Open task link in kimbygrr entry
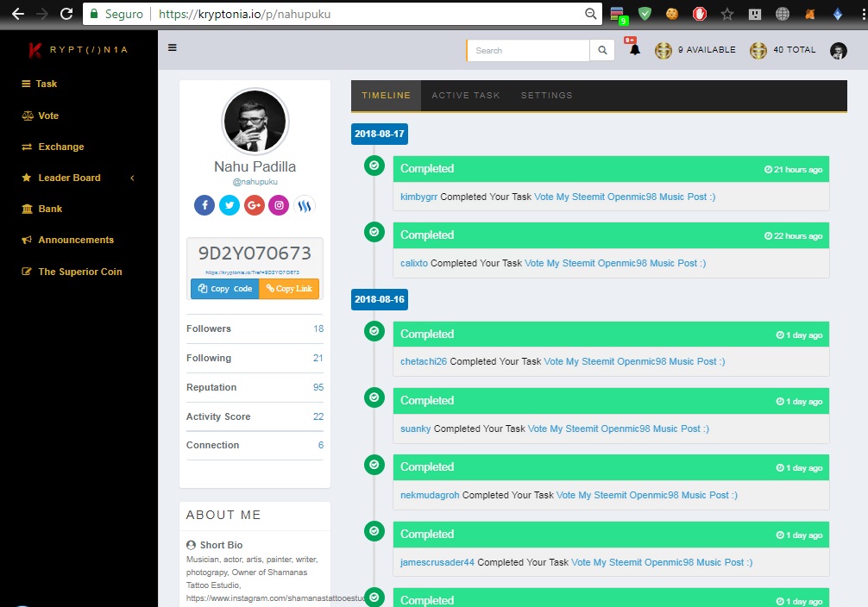Image resolution: width=868 pixels, height=607 pixels. pyautogui.click(x=625, y=197)
